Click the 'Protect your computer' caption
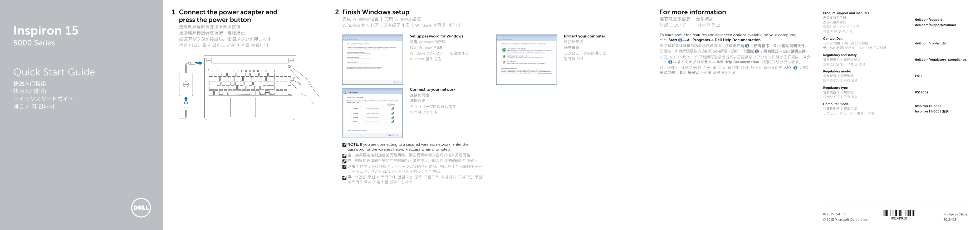Viewport: 980px width, 230px height. coord(584,37)
